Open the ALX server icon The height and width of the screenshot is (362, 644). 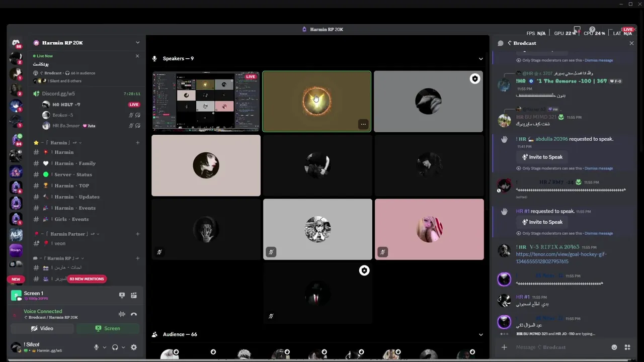pos(16,234)
